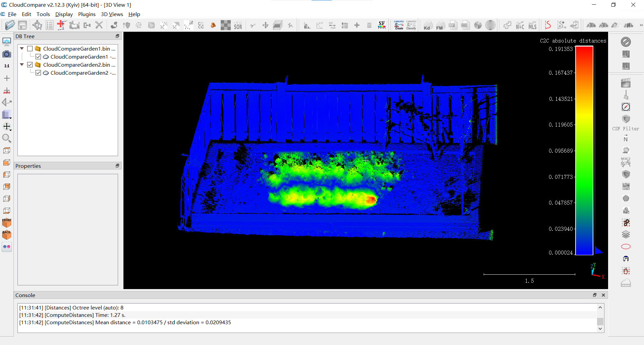The width and height of the screenshot is (644, 345).
Task: Open the Plugins menu
Action: (x=87, y=14)
